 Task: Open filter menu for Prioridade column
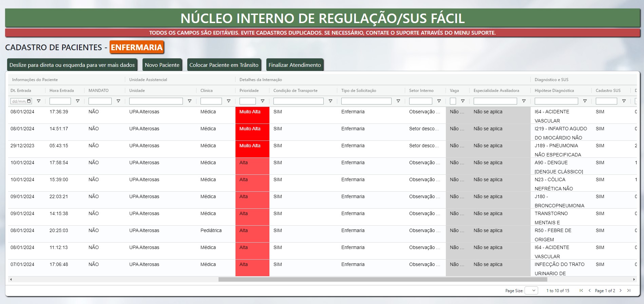[x=263, y=101]
